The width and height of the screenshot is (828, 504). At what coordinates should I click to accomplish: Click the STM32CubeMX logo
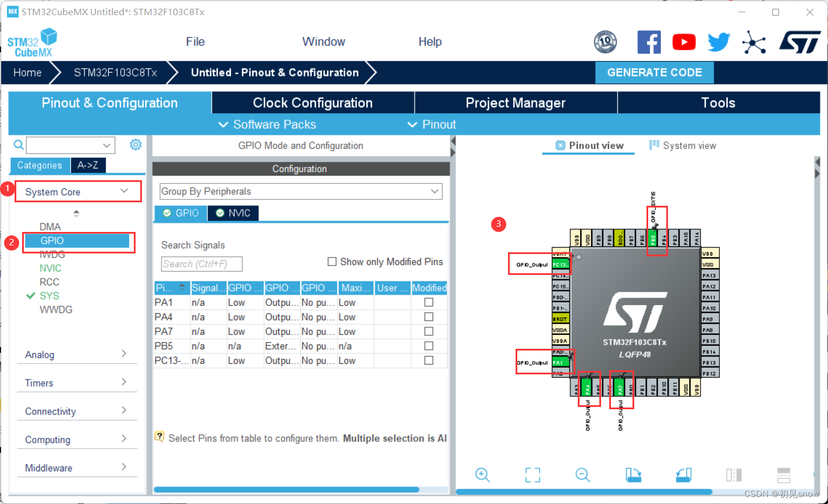pyautogui.click(x=33, y=43)
